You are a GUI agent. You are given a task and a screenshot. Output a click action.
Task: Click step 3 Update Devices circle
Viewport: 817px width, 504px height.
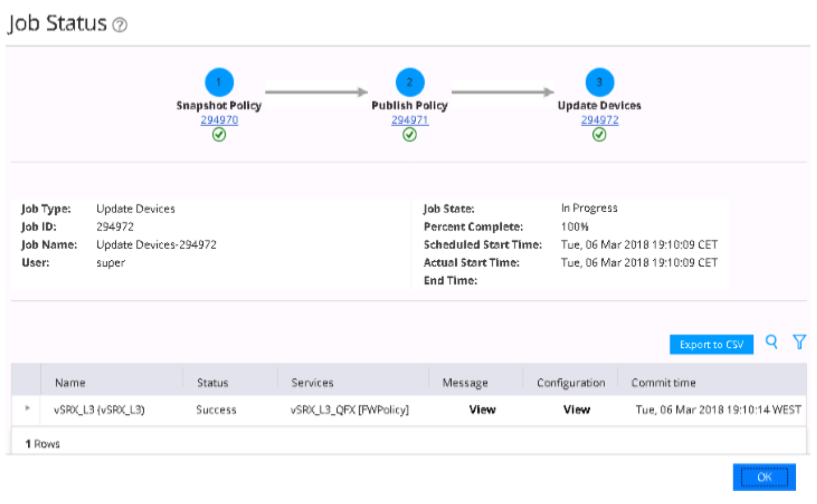pyautogui.click(x=599, y=82)
